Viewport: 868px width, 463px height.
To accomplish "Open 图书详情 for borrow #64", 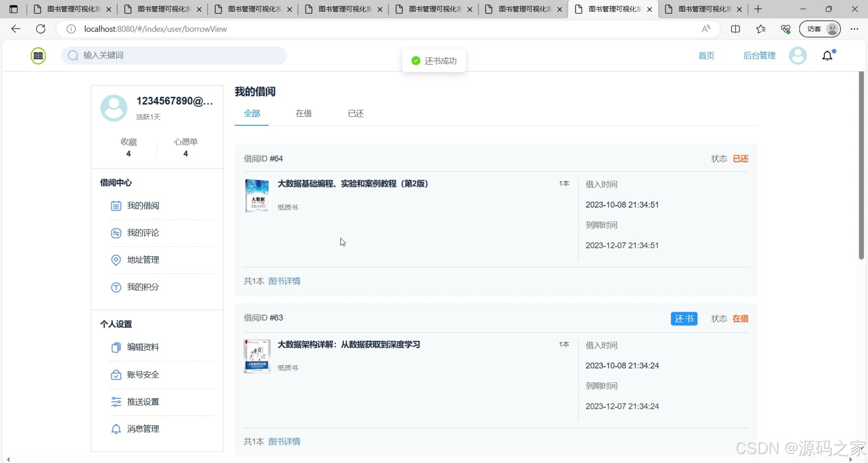I will pyautogui.click(x=284, y=281).
